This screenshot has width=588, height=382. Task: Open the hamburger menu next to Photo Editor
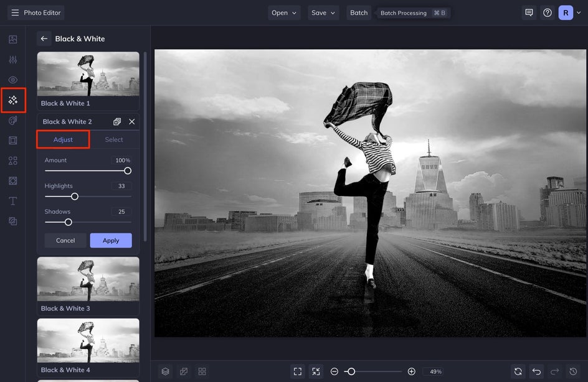(15, 12)
